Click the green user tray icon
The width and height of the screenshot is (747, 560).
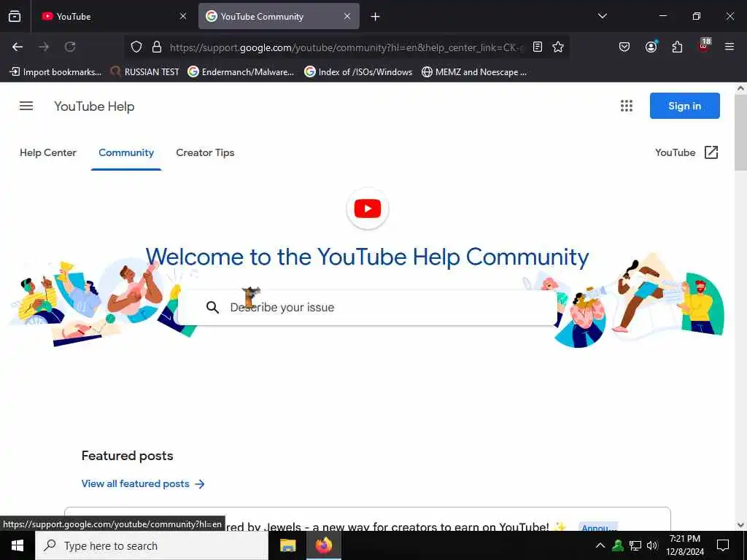pos(617,545)
